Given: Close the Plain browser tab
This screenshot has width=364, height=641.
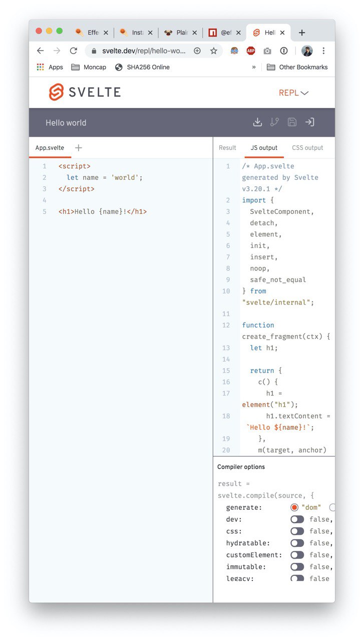Looking at the screenshot, I should click(x=195, y=33).
